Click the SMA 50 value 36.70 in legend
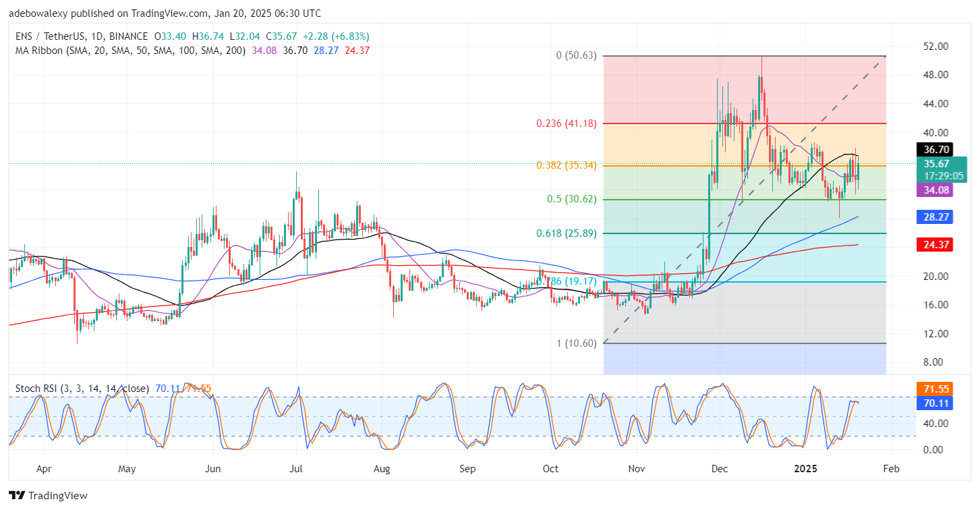This screenshot has width=980, height=510. (296, 50)
